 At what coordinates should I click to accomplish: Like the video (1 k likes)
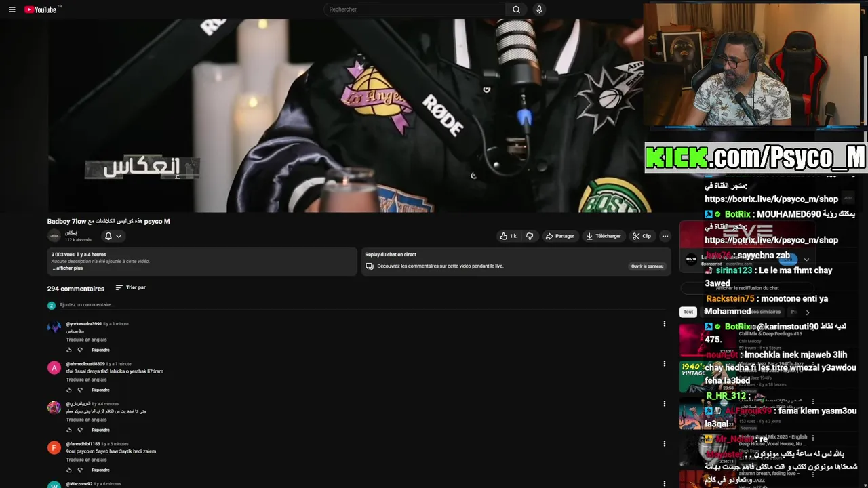coord(509,236)
